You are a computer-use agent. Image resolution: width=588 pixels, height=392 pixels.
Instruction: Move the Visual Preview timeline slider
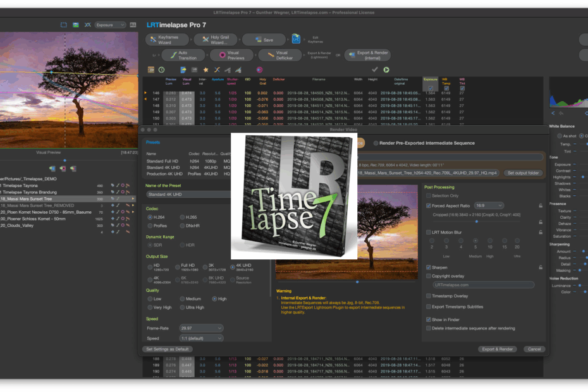[65, 161]
